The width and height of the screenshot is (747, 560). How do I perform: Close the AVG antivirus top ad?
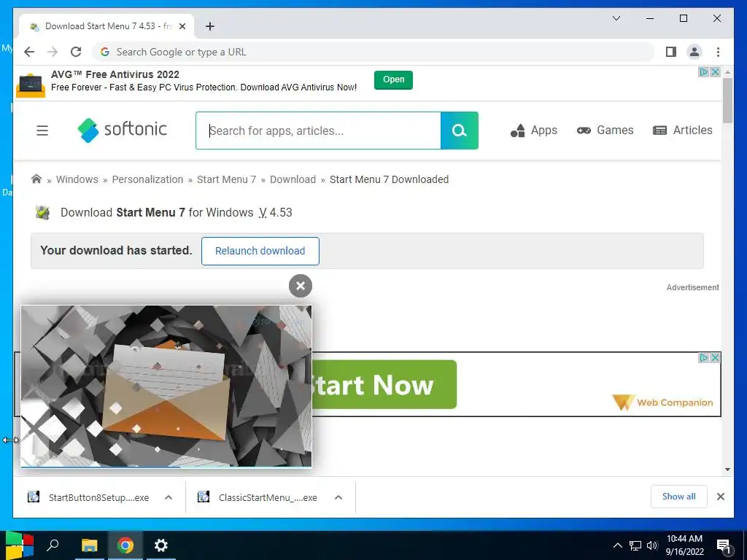(715, 72)
